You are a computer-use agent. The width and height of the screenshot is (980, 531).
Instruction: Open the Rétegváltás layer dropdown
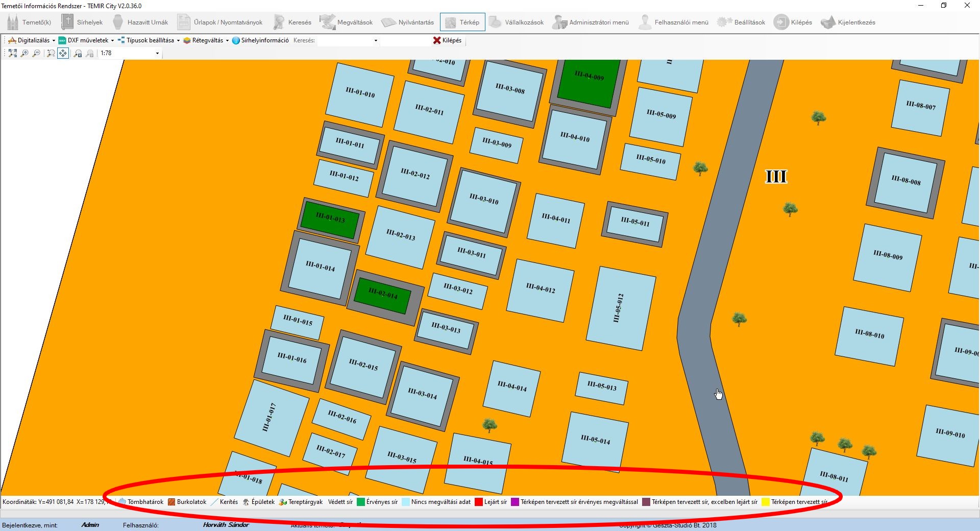pos(206,40)
